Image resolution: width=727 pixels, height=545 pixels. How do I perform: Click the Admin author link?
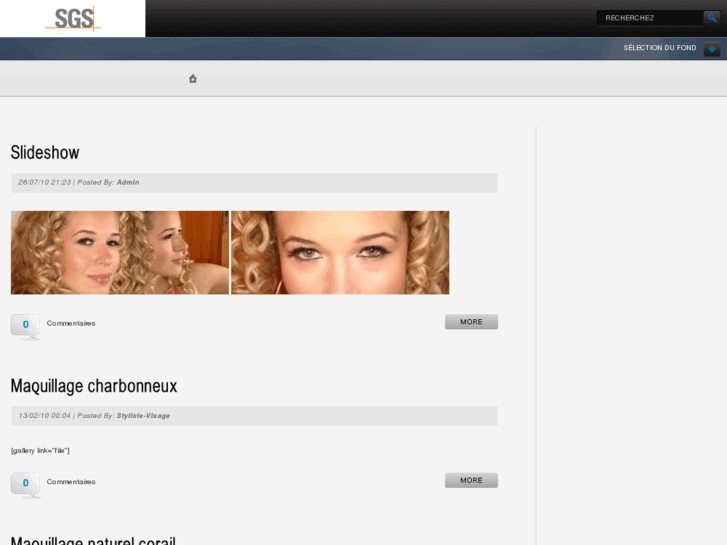pos(128,182)
